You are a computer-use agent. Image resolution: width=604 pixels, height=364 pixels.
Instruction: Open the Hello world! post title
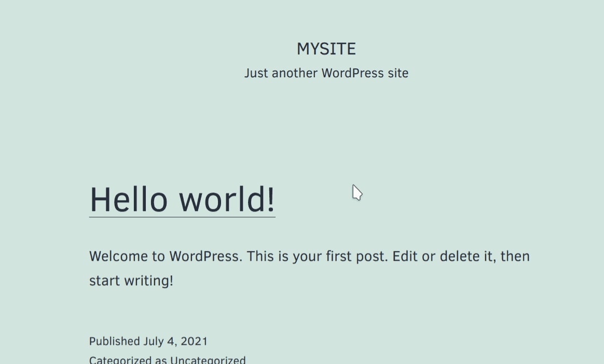pos(182,200)
